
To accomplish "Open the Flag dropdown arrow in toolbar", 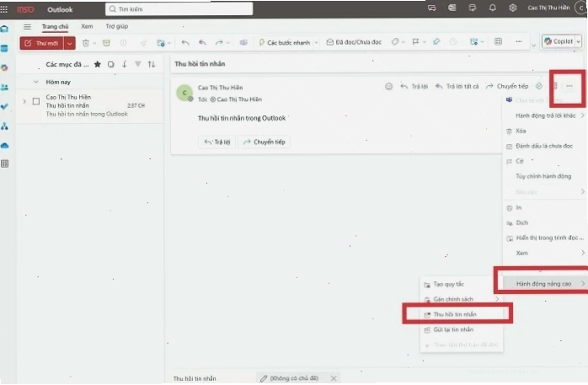I will [x=424, y=42].
